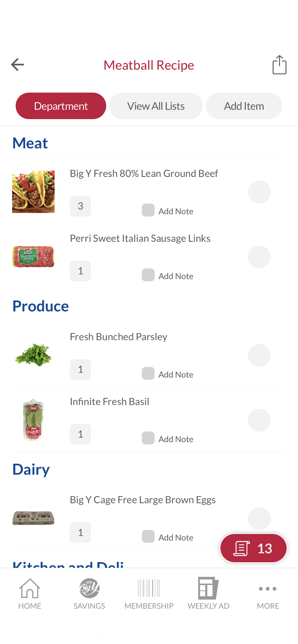Image resolution: width=298 pixels, height=644 pixels.
Task: Tap the back arrow icon
Action: click(17, 65)
